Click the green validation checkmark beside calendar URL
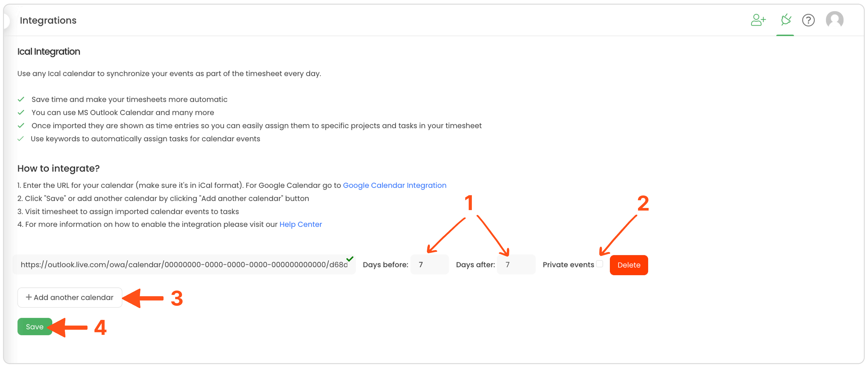868x368 pixels. click(x=350, y=259)
